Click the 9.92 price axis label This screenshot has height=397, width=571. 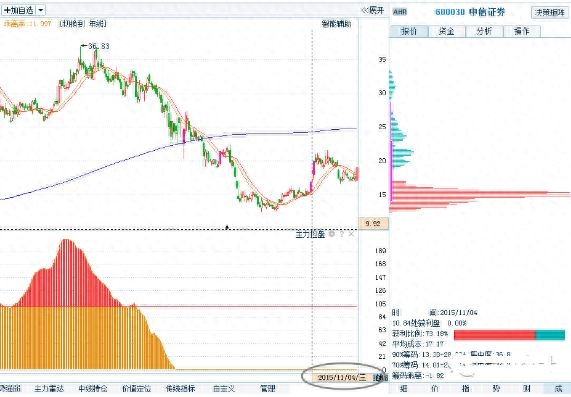pos(374,223)
